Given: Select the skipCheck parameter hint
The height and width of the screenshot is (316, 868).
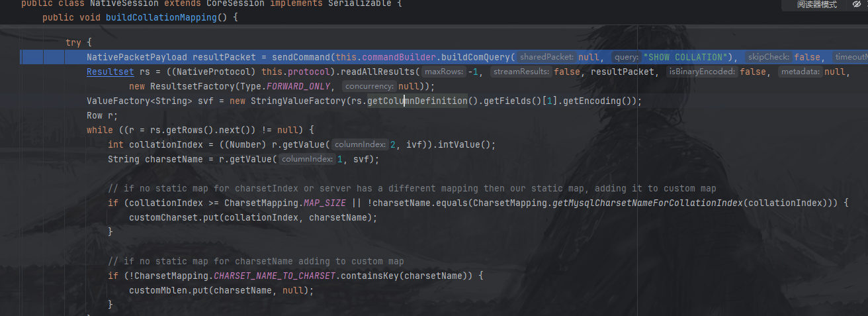Looking at the screenshot, I should coord(769,57).
